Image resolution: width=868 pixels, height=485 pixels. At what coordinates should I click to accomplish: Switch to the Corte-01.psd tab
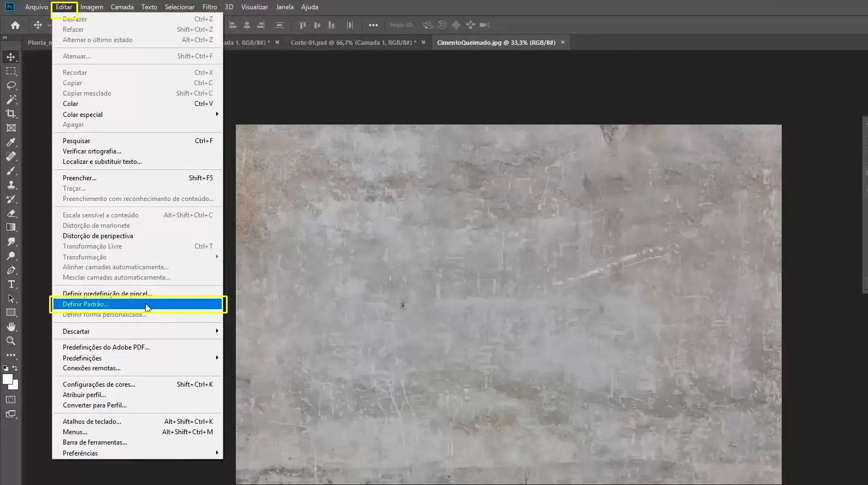tap(353, 43)
